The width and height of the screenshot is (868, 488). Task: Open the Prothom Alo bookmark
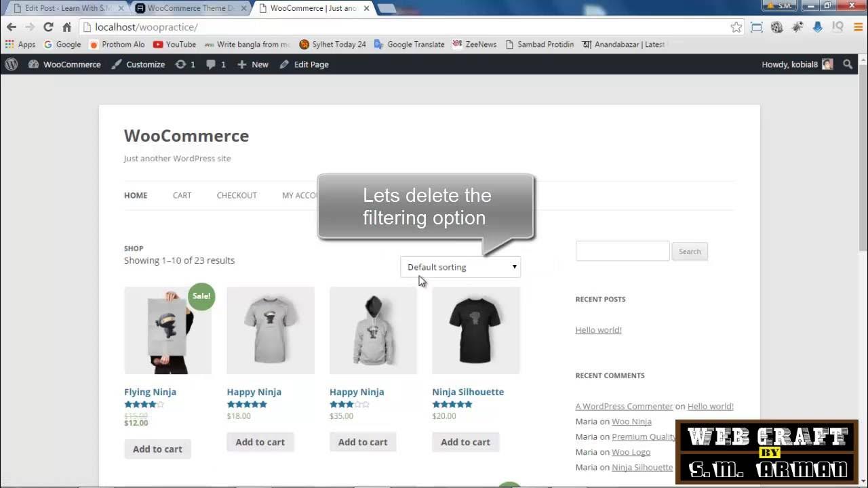[x=117, y=44]
